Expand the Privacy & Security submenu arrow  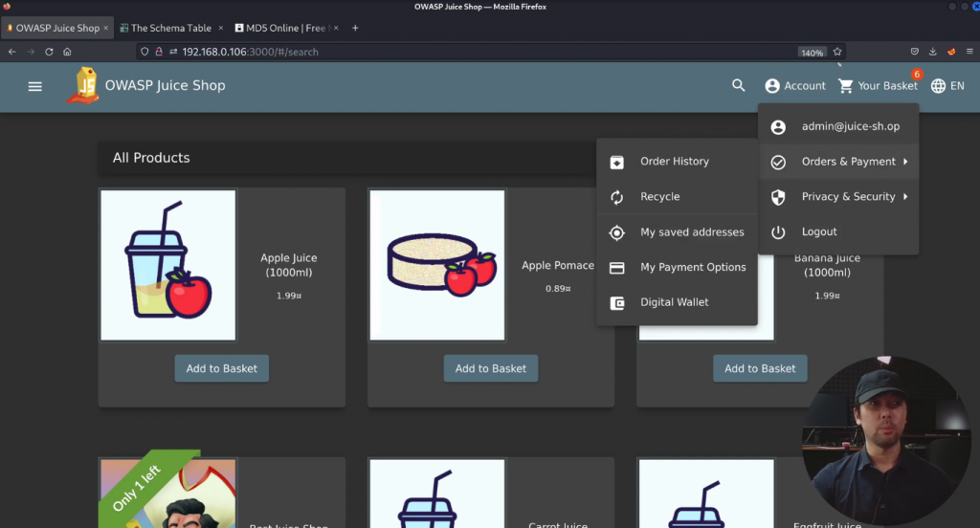pos(905,197)
